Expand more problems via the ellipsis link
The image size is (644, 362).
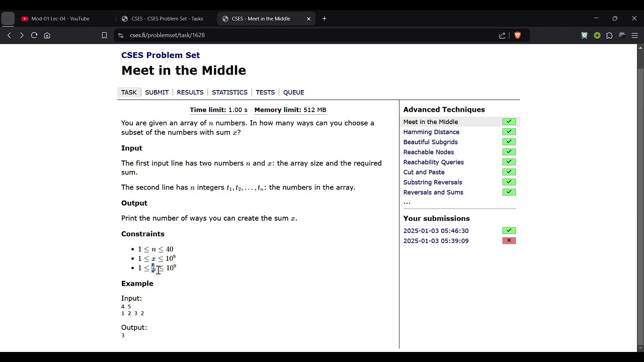pos(407,202)
